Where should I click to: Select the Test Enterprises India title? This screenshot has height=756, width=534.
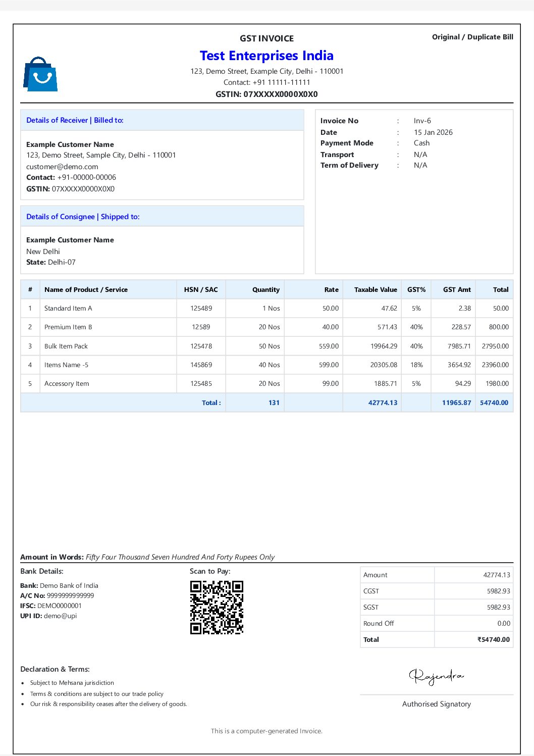266,56
